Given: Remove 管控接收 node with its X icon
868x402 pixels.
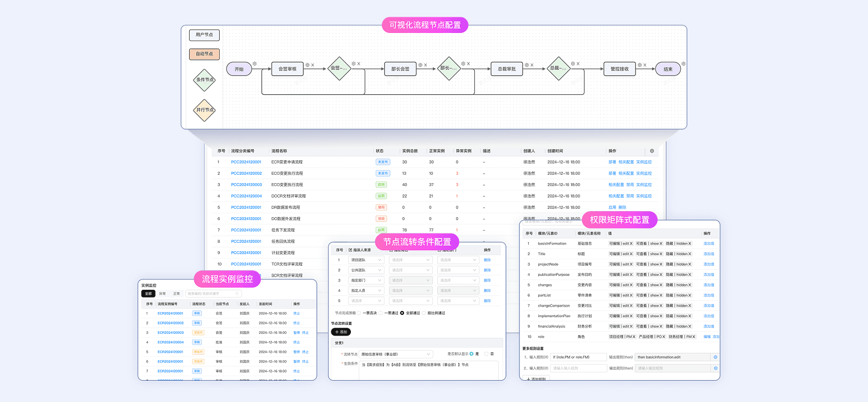Looking at the screenshot, I should [x=645, y=65].
